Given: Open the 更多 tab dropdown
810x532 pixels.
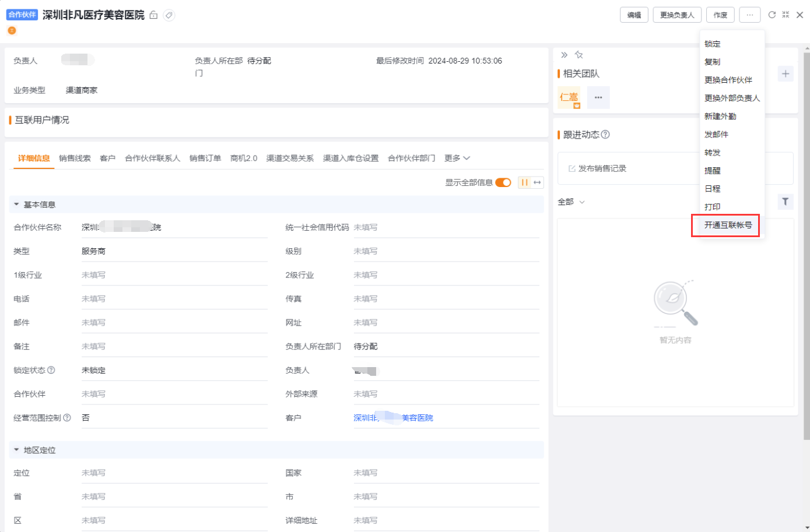Looking at the screenshot, I should pos(457,158).
